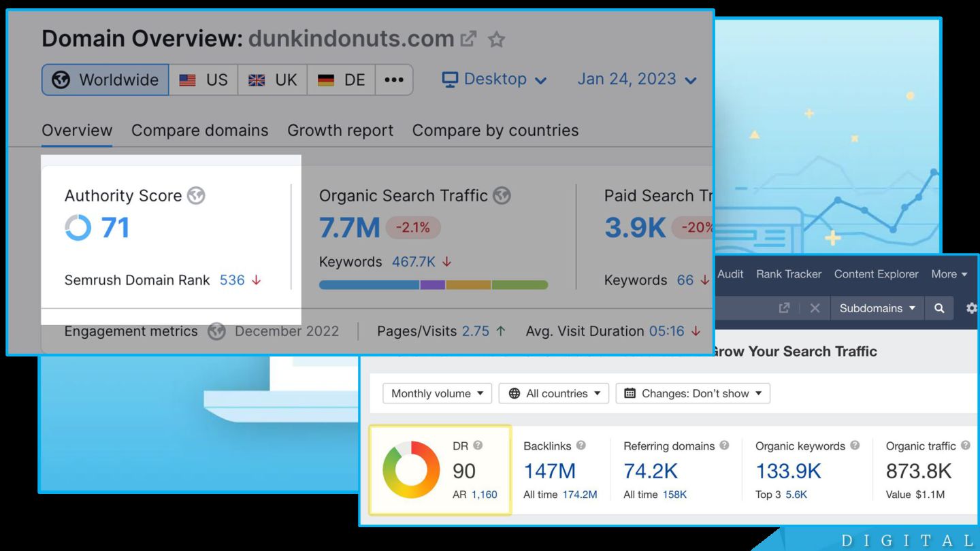Open Top 3 5.6K link

pos(796,495)
